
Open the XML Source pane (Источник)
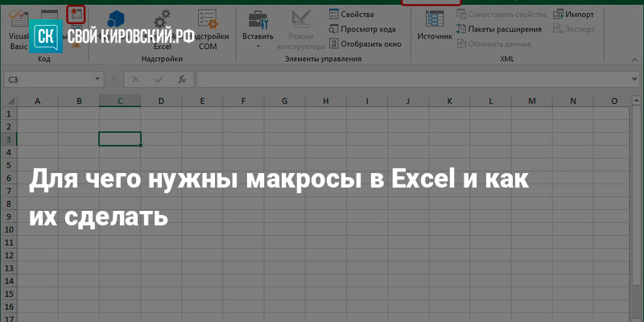[435, 26]
